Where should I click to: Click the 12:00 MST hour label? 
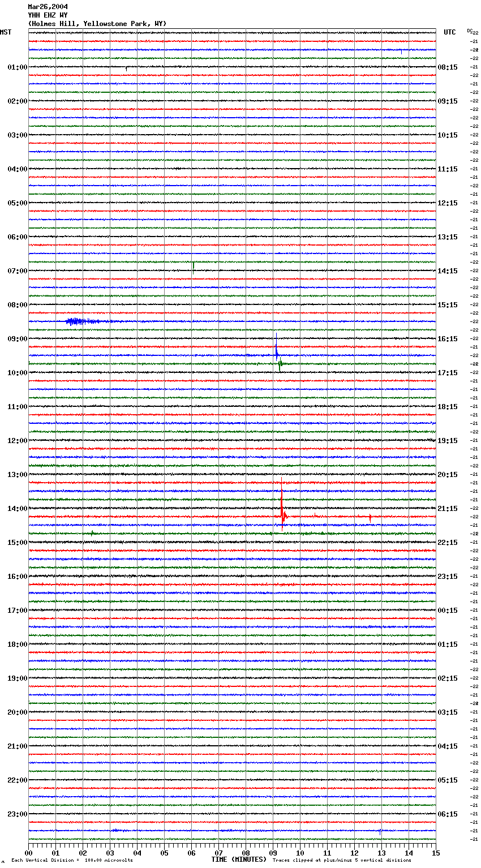coord(17,441)
